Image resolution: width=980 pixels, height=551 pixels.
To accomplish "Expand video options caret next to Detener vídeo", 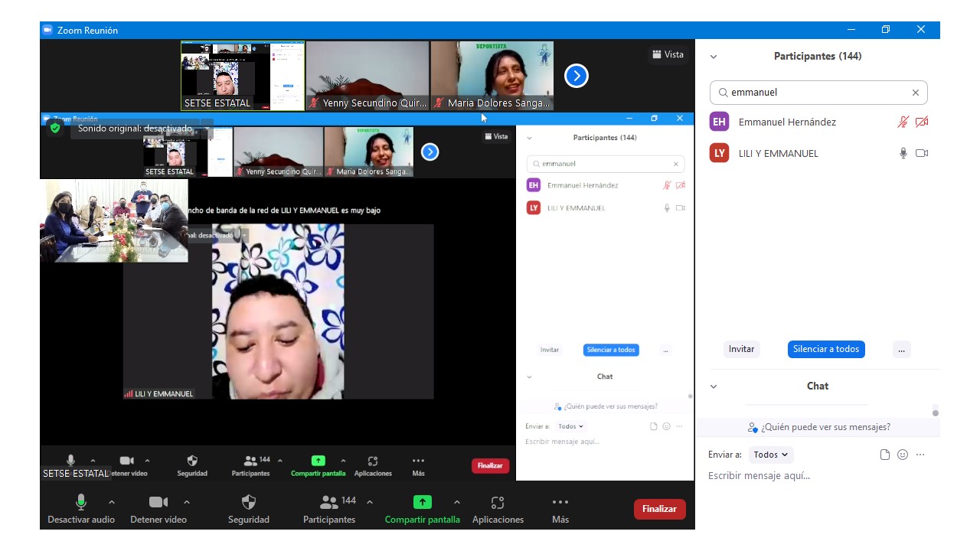I will pos(187,502).
